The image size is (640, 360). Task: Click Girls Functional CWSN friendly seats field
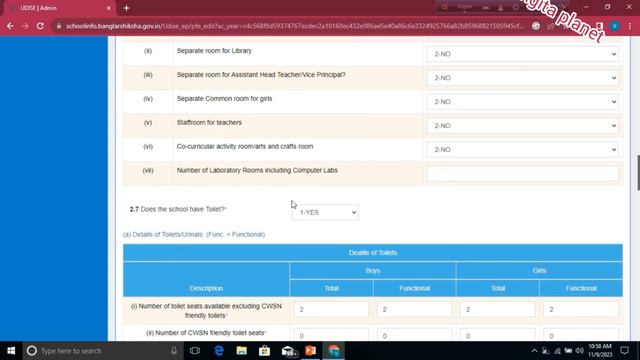pyautogui.click(x=581, y=335)
